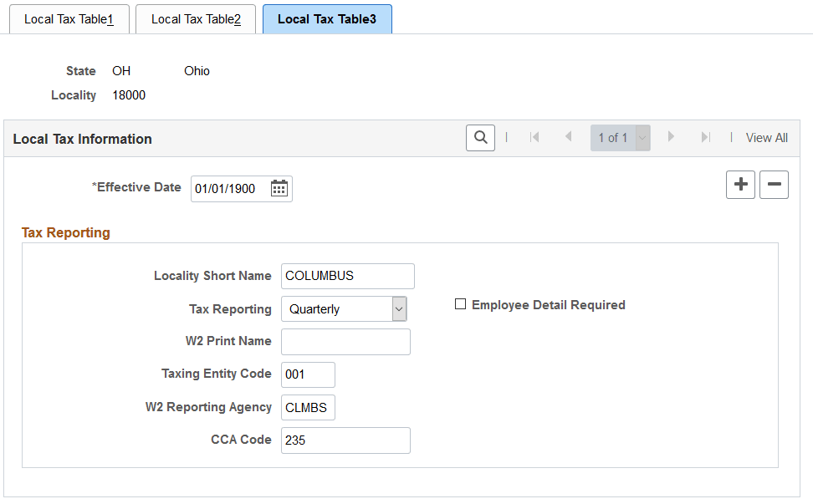The image size is (813, 504).
Task: Switch to the Local Tax Table2 tab
Action: (195, 18)
